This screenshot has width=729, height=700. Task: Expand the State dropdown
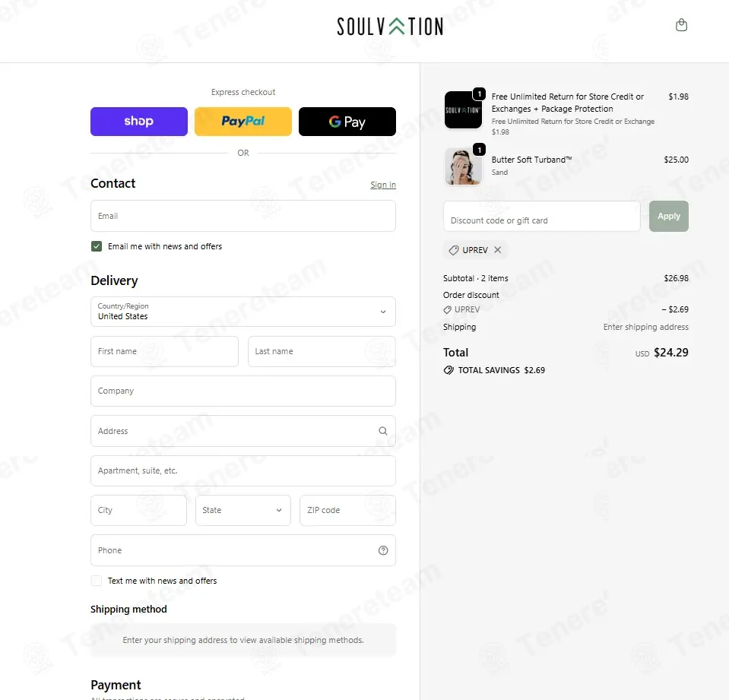pyautogui.click(x=243, y=510)
